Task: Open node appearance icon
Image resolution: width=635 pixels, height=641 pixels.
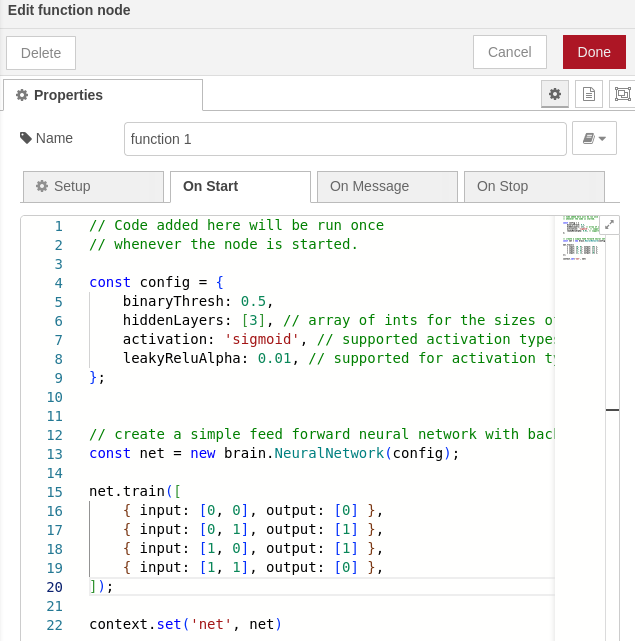Action: pos(622,94)
